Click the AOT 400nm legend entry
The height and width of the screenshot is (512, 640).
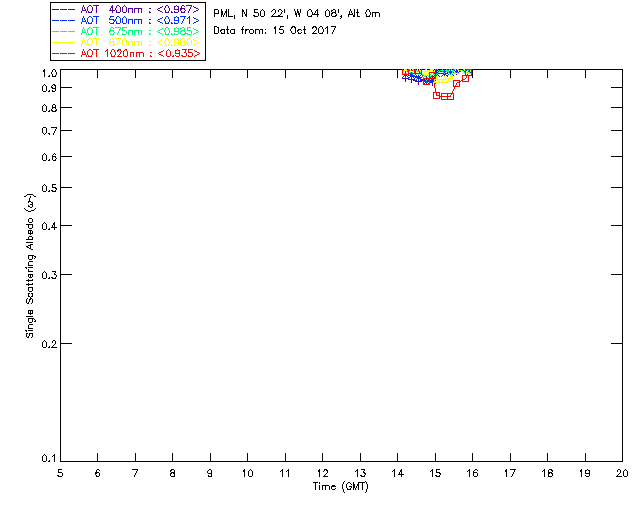coord(126,9)
